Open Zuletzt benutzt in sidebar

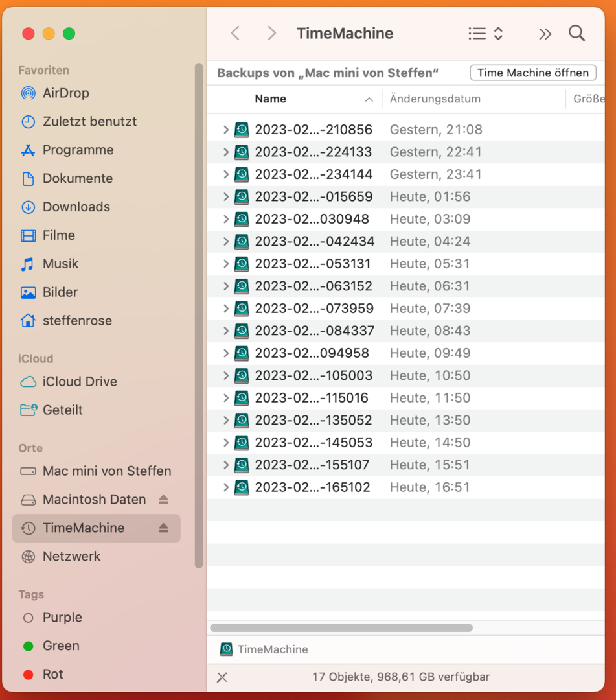(x=89, y=121)
